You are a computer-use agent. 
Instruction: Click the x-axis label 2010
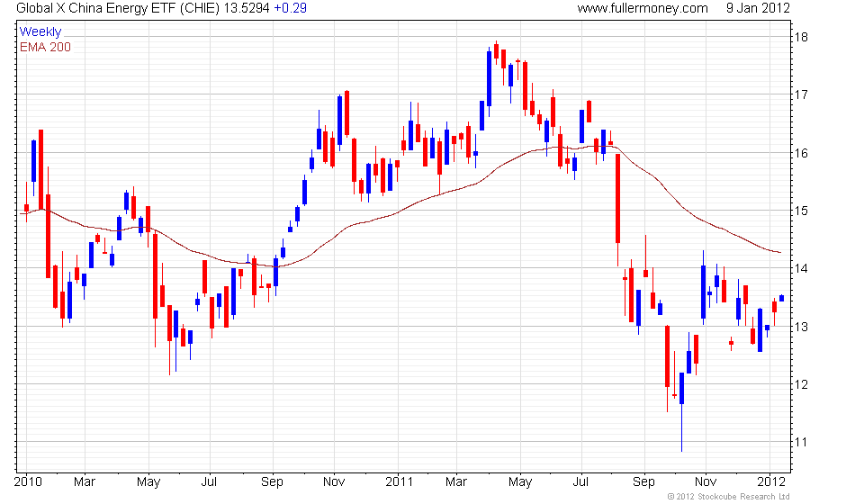(x=28, y=482)
